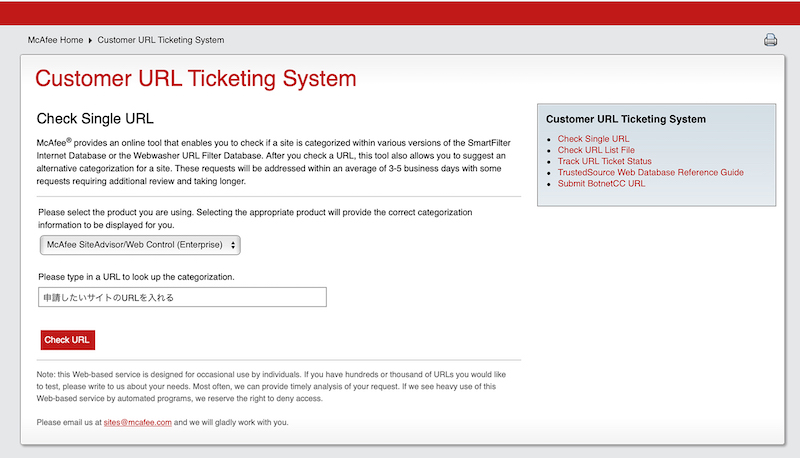Click the 'Please select the product' instruction text
Viewport: 800px width, 458px height.
coord(255,218)
